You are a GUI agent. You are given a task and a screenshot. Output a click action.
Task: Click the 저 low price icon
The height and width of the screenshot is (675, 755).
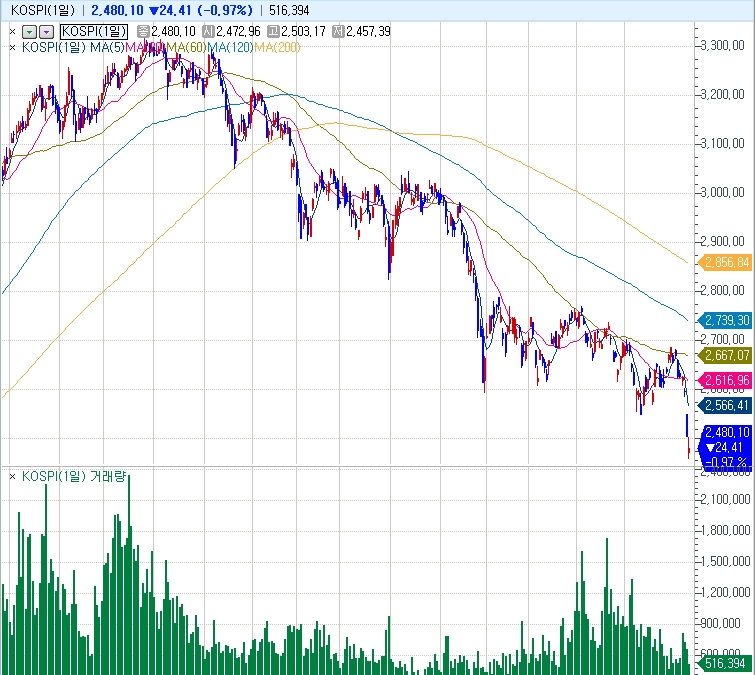[338, 32]
